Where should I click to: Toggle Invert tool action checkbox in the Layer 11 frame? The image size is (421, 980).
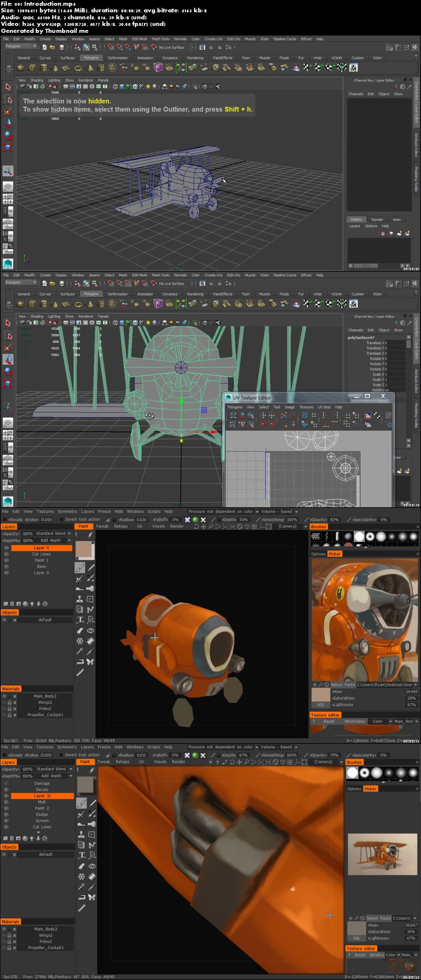(61, 755)
